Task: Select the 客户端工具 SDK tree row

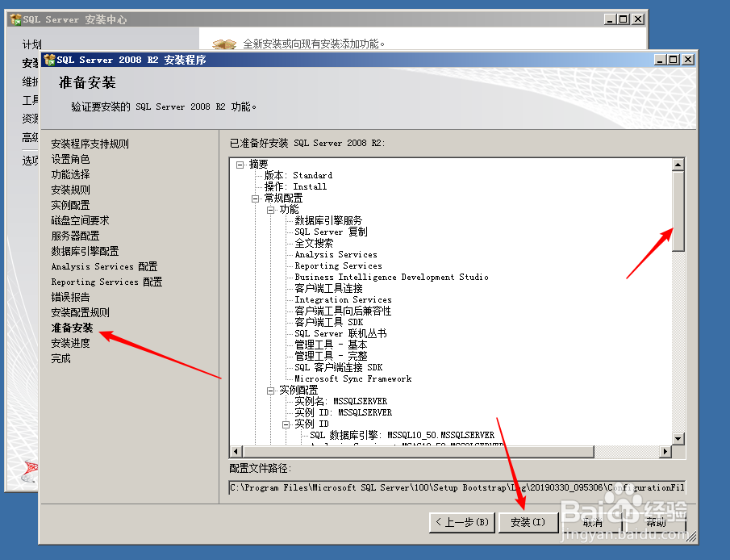Action: click(x=328, y=323)
